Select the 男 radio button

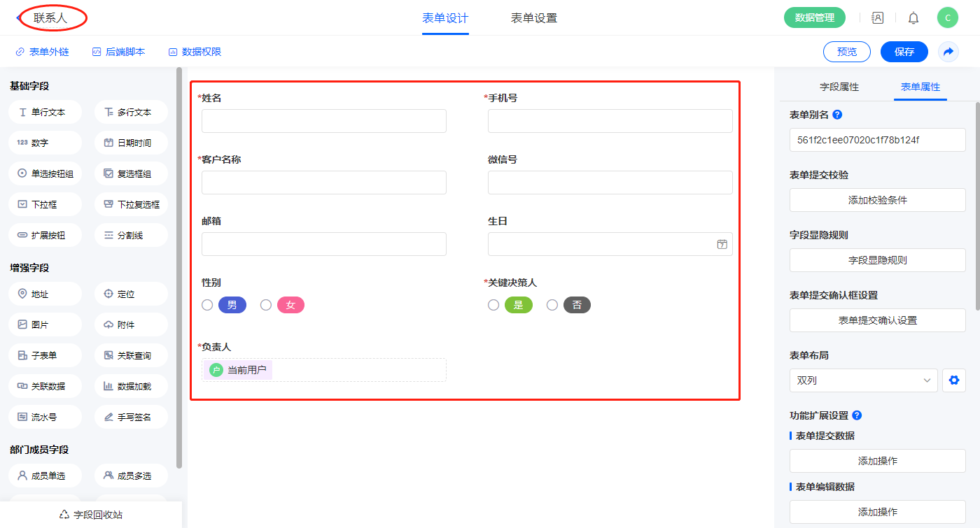click(207, 305)
